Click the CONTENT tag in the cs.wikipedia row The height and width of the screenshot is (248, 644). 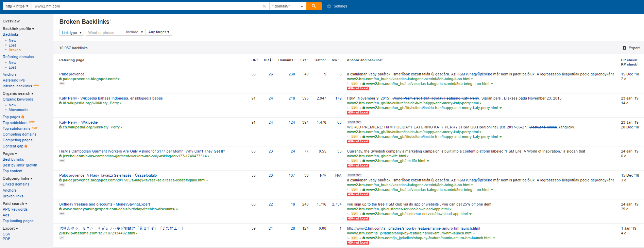354,122
